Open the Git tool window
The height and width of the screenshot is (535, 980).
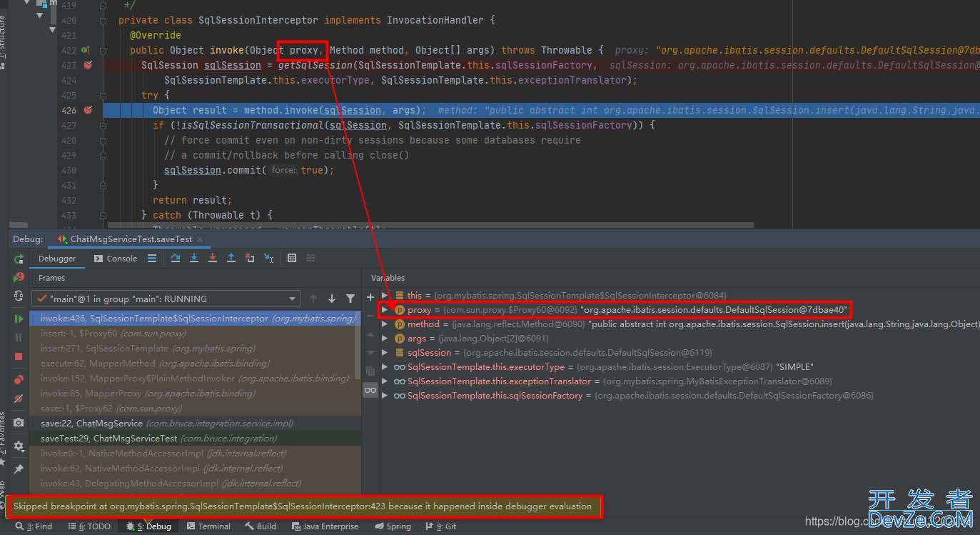(x=441, y=526)
